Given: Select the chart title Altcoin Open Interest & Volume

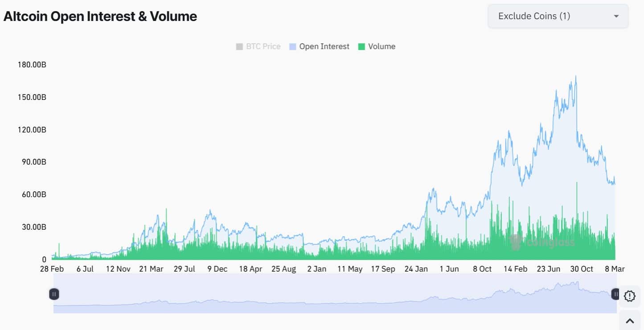Looking at the screenshot, I should [x=100, y=16].
